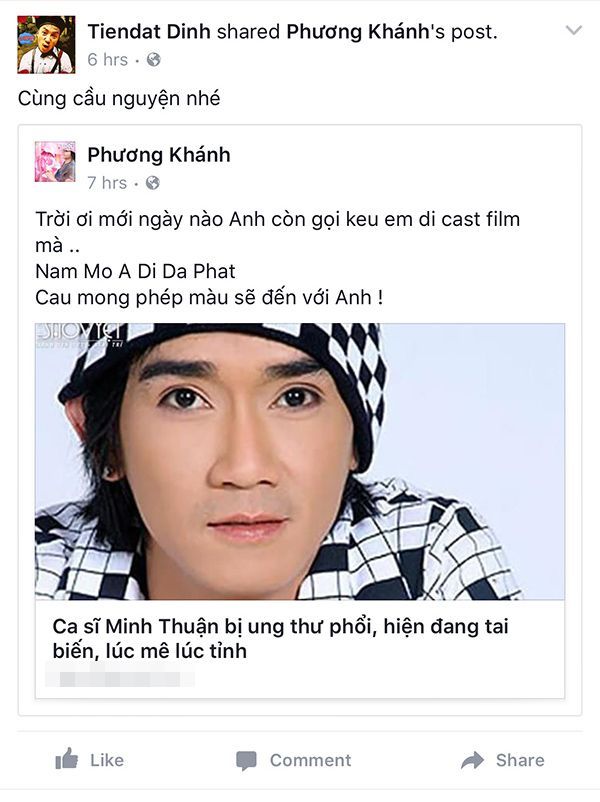
Task: Click the Comment button label
Action: (x=310, y=760)
